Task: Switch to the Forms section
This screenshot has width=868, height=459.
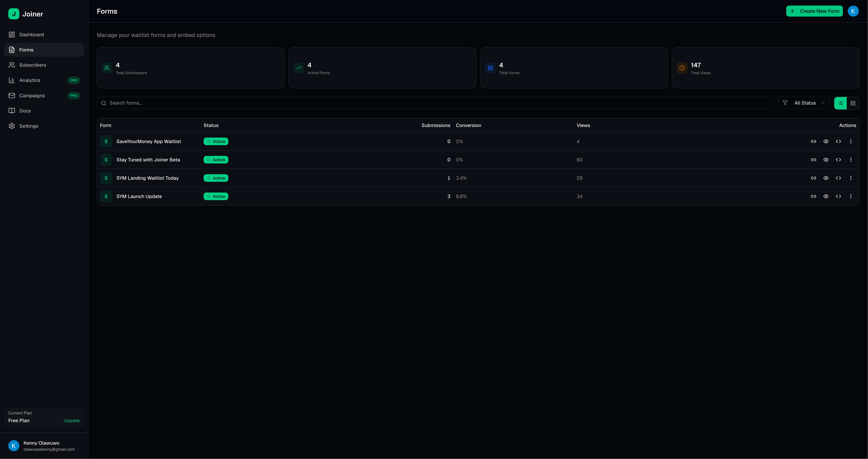Action: pyautogui.click(x=26, y=50)
